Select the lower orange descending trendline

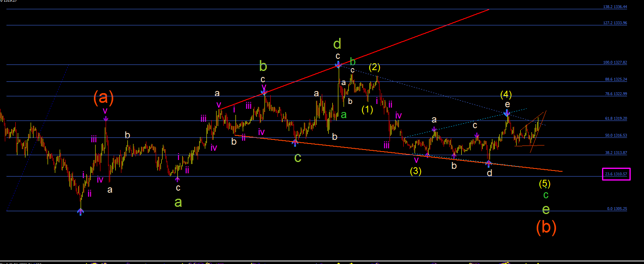click(x=398, y=154)
